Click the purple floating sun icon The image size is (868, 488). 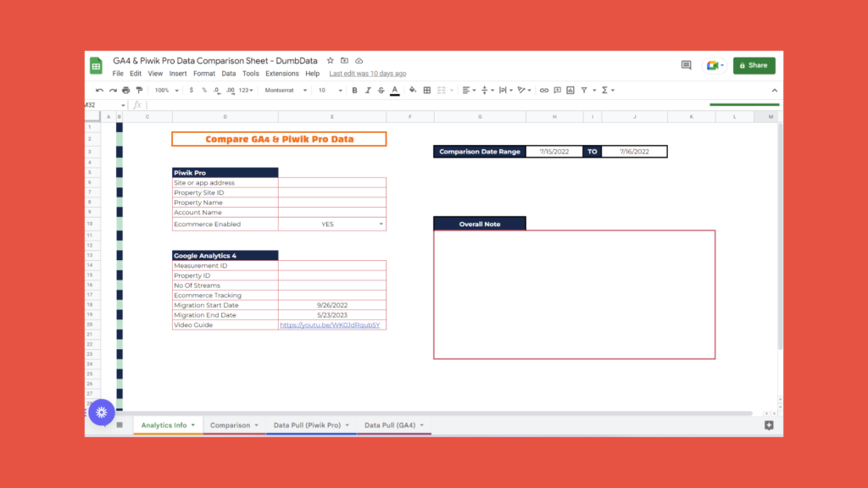[x=102, y=413]
